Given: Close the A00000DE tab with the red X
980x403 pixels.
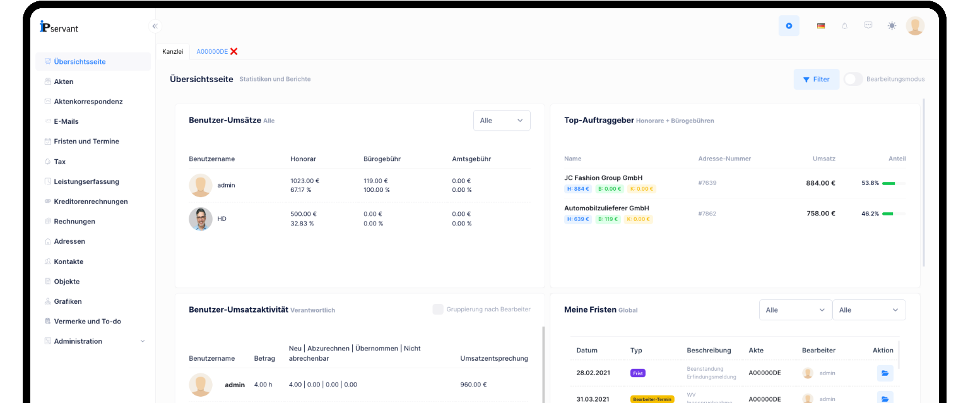Looking at the screenshot, I should coord(234,51).
